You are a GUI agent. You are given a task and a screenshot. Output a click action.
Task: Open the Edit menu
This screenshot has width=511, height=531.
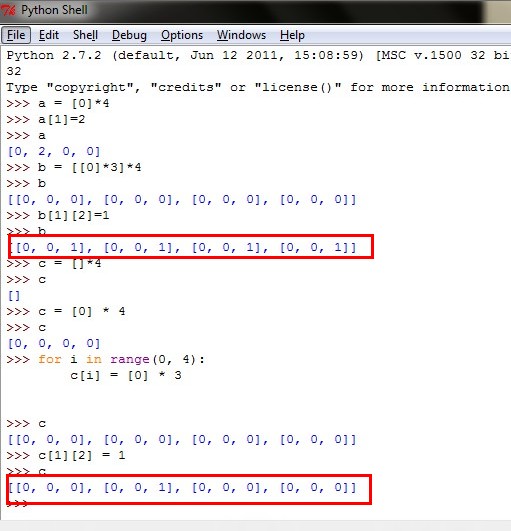(x=49, y=35)
